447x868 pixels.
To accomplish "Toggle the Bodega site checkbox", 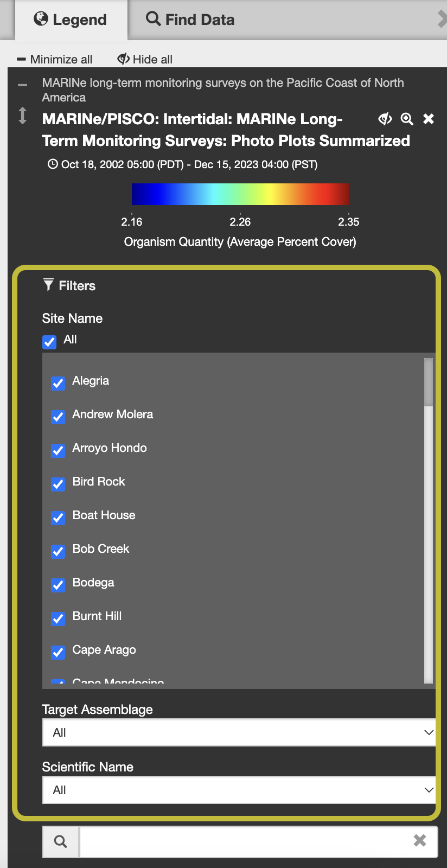I will 58,585.
